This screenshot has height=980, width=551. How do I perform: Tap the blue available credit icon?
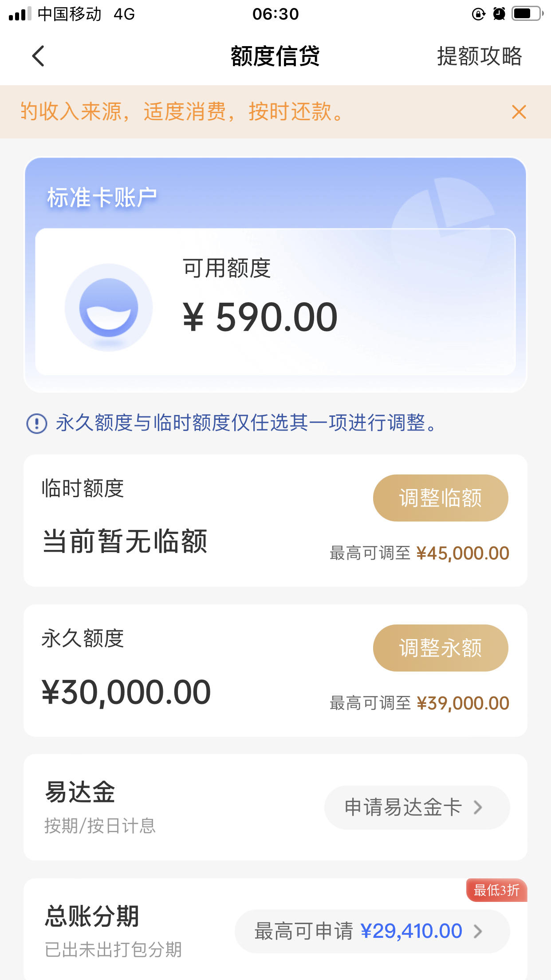tap(109, 307)
